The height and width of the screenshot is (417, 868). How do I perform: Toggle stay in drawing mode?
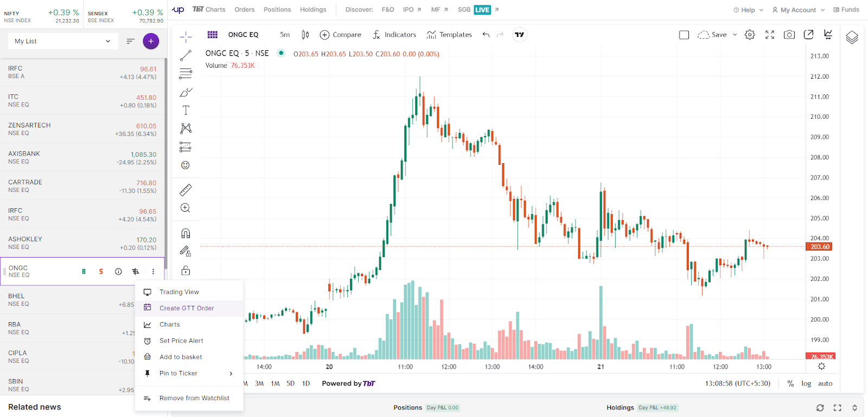(x=186, y=251)
